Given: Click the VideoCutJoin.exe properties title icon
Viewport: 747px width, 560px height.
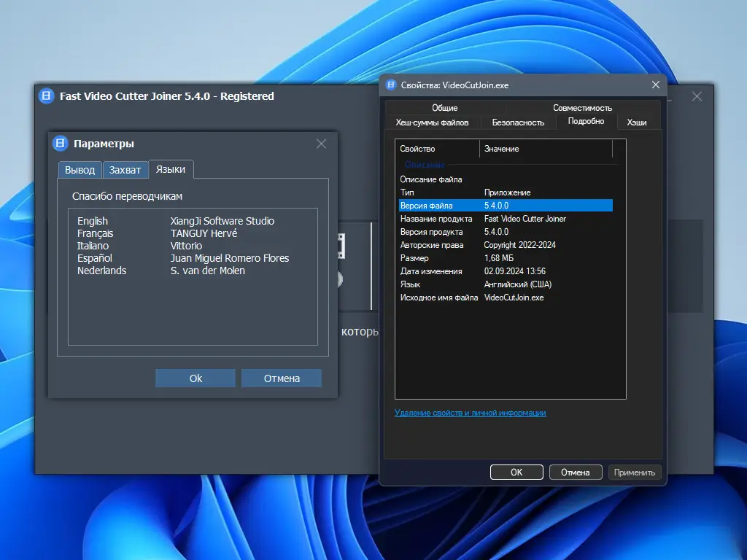Looking at the screenshot, I should 391,85.
